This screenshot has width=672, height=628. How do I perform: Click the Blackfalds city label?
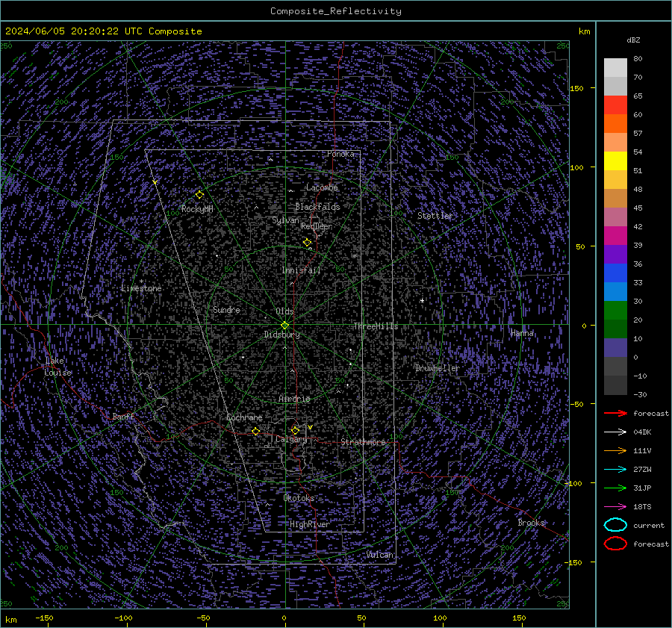point(317,207)
